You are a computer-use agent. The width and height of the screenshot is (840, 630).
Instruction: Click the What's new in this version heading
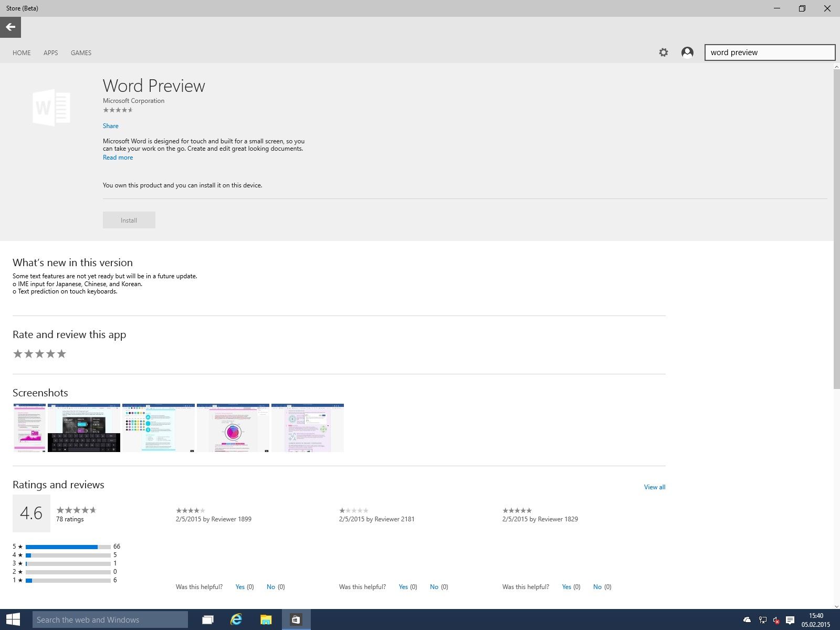(72, 263)
